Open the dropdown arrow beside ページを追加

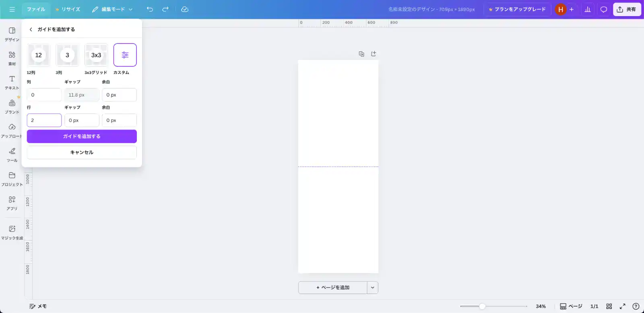coord(373,288)
